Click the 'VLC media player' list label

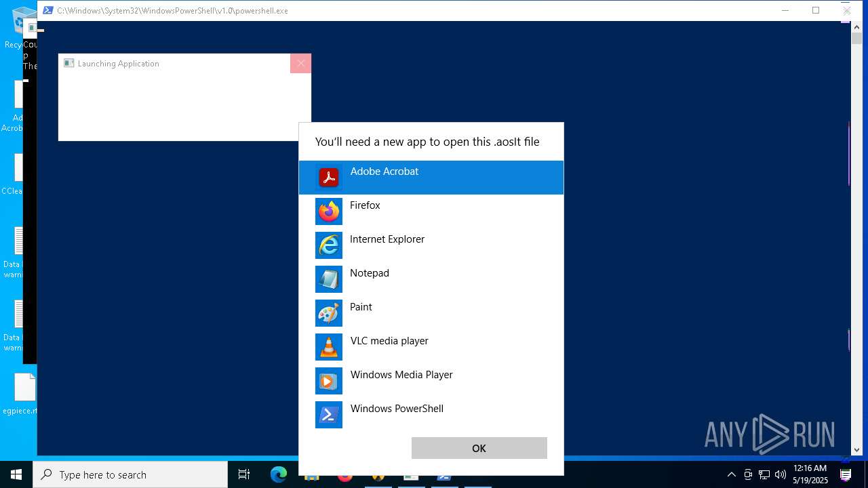pyautogui.click(x=389, y=341)
